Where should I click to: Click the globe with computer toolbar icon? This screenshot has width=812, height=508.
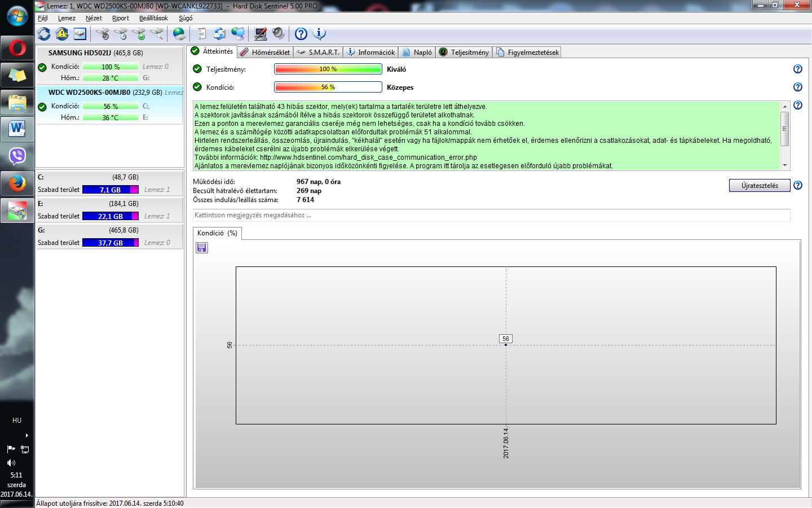point(238,34)
